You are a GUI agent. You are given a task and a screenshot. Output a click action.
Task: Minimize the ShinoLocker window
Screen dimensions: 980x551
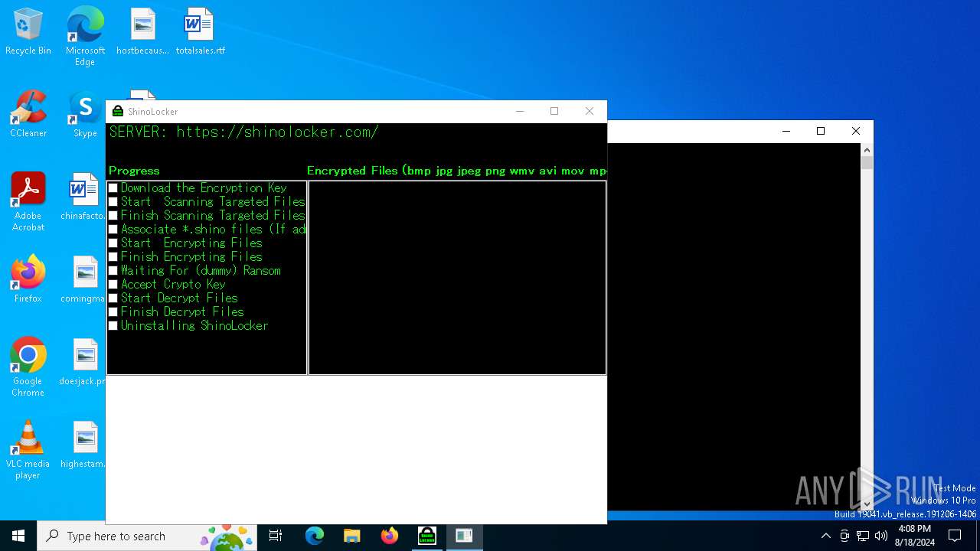520,111
